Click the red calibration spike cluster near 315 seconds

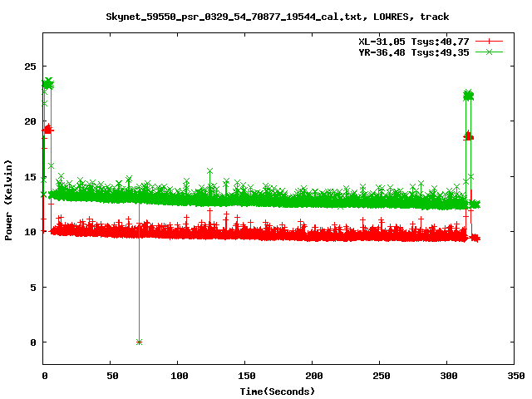click(468, 136)
